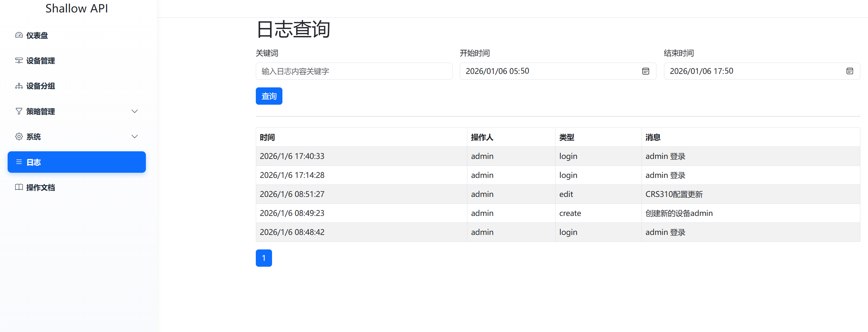Click the 开始时间 date text field
868x332 pixels.
(x=550, y=71)
